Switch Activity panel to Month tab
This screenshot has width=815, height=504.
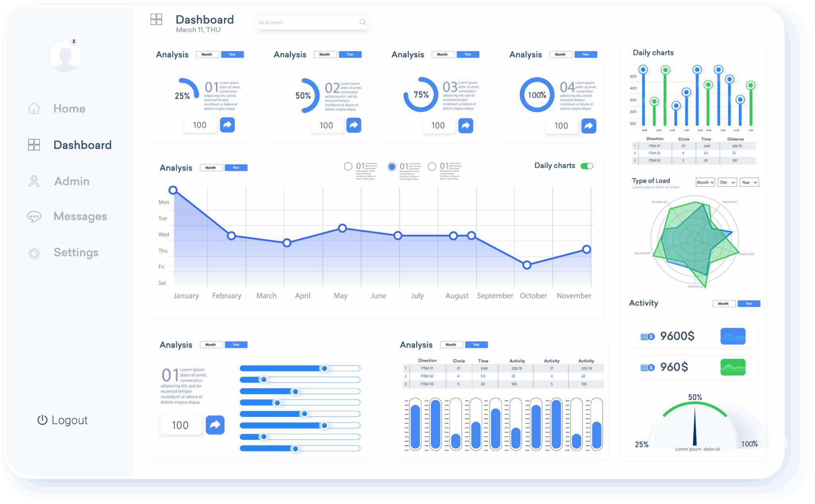point(723,304)
